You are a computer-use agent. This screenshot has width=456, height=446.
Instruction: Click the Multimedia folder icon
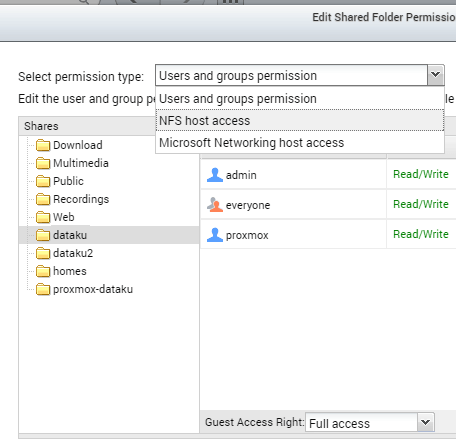point(43,163)
